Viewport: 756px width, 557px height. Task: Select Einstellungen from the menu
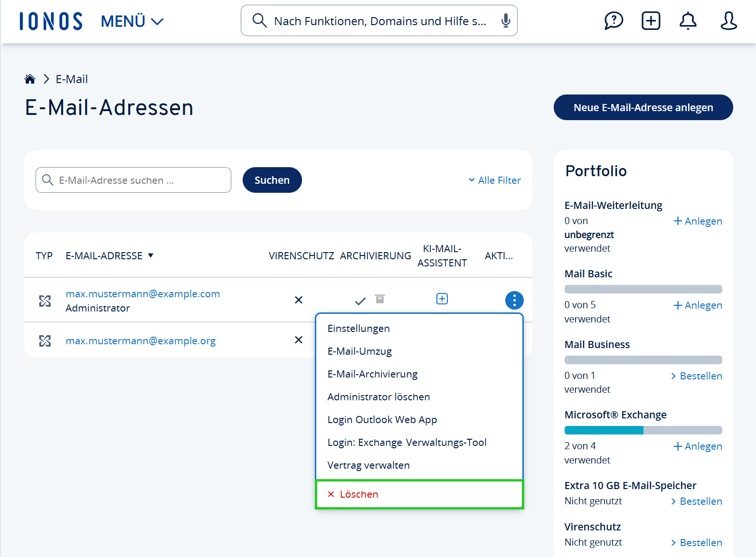pyautogui.click(x=419, y=329)
